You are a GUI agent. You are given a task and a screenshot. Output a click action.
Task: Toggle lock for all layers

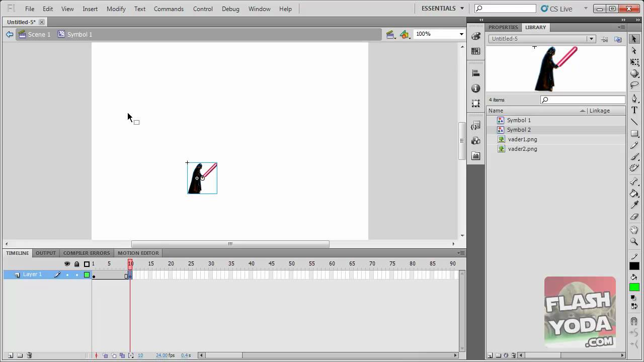click(77, 264)
